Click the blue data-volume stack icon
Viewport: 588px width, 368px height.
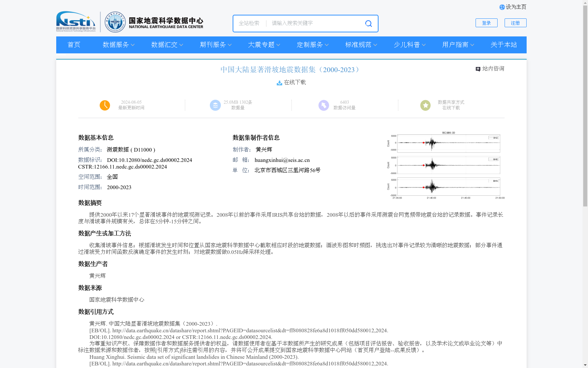[215, 105]
